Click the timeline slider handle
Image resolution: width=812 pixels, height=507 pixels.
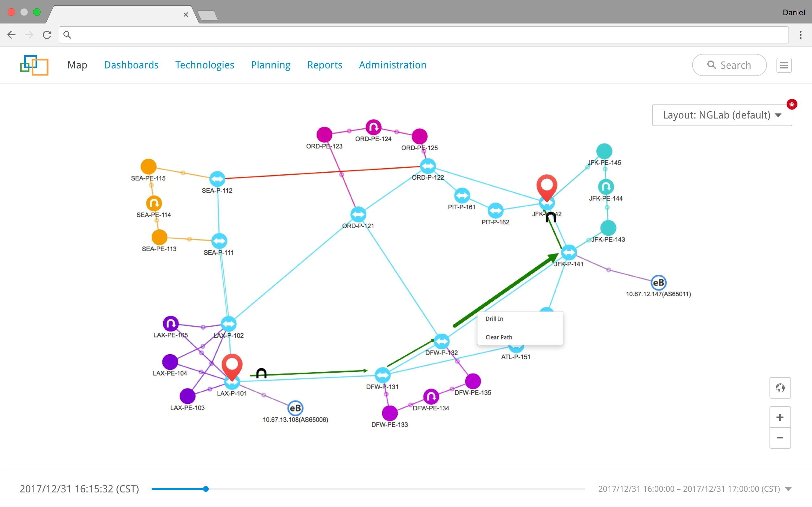[x=206, y=489]
